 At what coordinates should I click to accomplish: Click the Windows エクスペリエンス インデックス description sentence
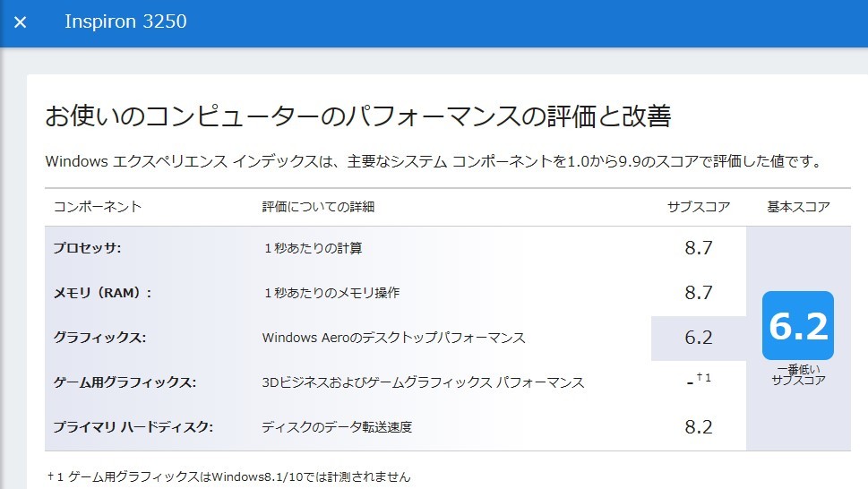[434, 161]
